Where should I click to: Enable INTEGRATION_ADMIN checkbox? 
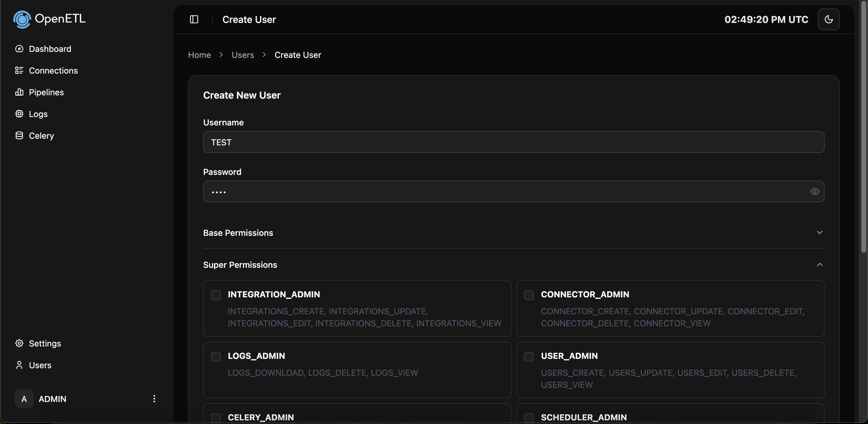(216, 295)
